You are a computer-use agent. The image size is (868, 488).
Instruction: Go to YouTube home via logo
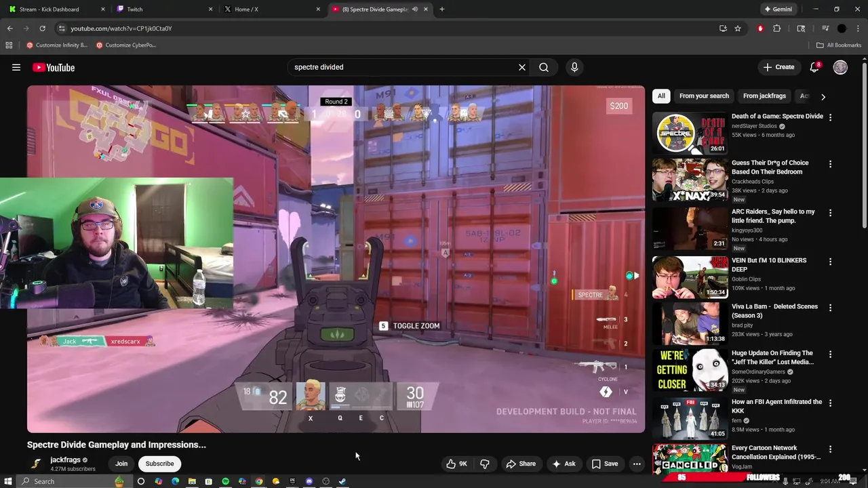[54, 67]
